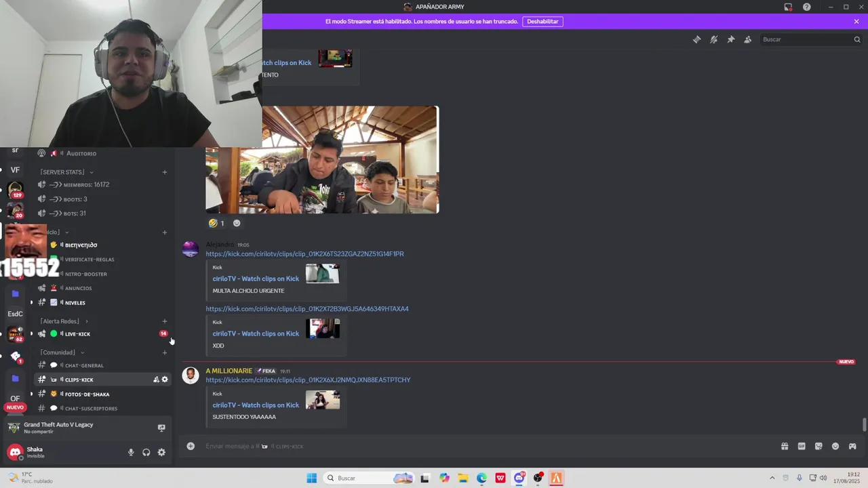Collapse the Comunidad category
The height and width of the screenshot is (488, 868).
[x=62, y=352]
